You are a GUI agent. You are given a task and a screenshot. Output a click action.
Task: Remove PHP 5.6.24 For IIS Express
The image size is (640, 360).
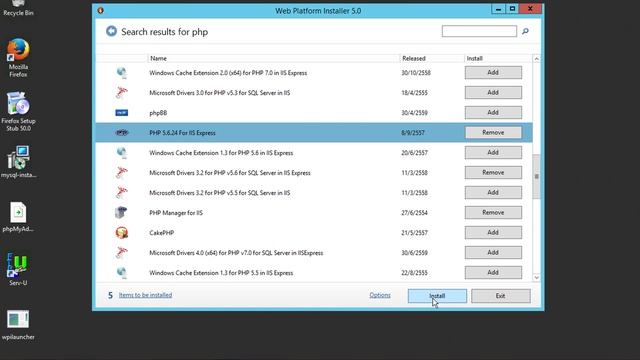[493, 133]
